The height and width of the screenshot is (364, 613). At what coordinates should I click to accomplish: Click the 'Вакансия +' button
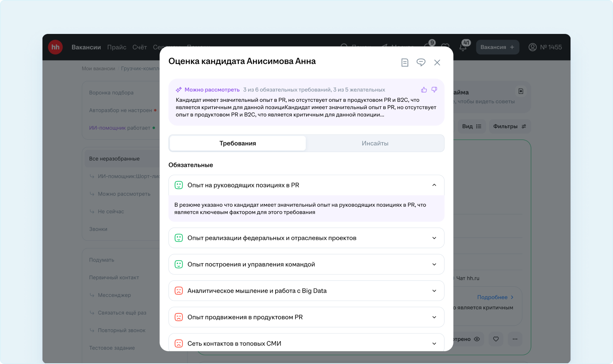click(x=497, y=47)
